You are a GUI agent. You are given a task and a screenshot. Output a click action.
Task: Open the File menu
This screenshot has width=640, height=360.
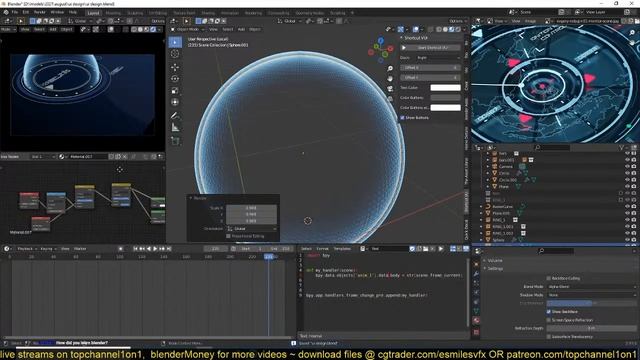[x=15, y=12]
